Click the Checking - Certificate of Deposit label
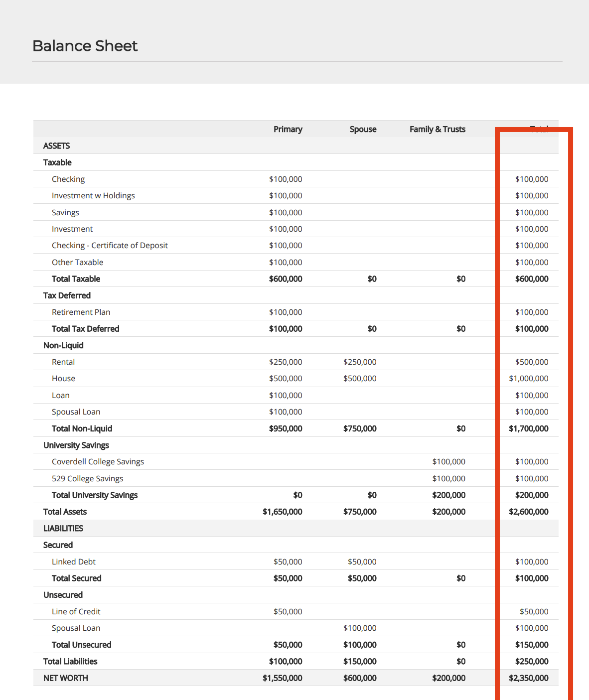 [x=110, y=246]
